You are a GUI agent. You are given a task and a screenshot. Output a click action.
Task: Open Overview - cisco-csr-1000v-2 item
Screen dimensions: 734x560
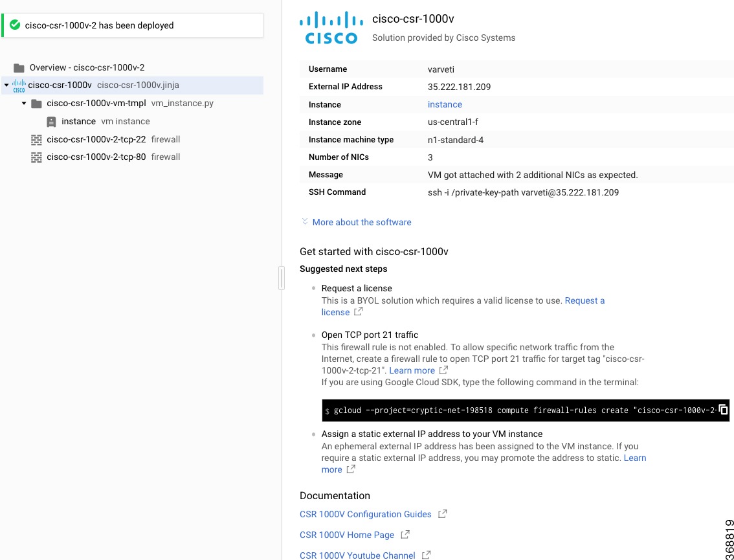[x=87, y=68]
